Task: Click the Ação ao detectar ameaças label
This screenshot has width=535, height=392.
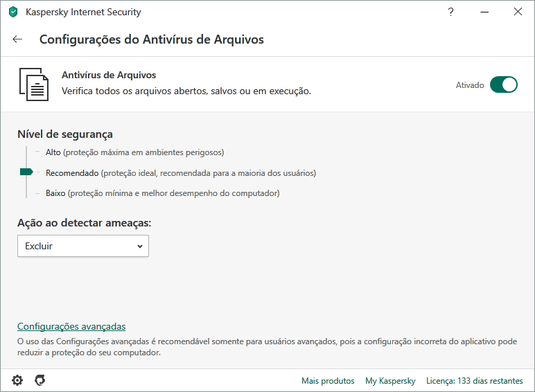Action: pyautogui.click(x=85, y=223)
